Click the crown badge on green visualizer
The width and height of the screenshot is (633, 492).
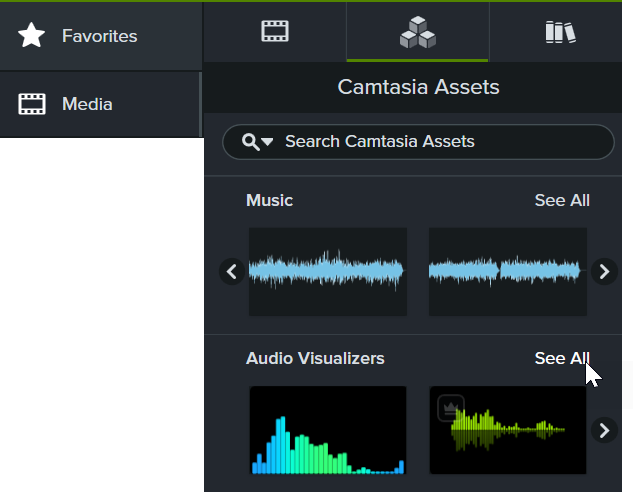pos(449,405)
